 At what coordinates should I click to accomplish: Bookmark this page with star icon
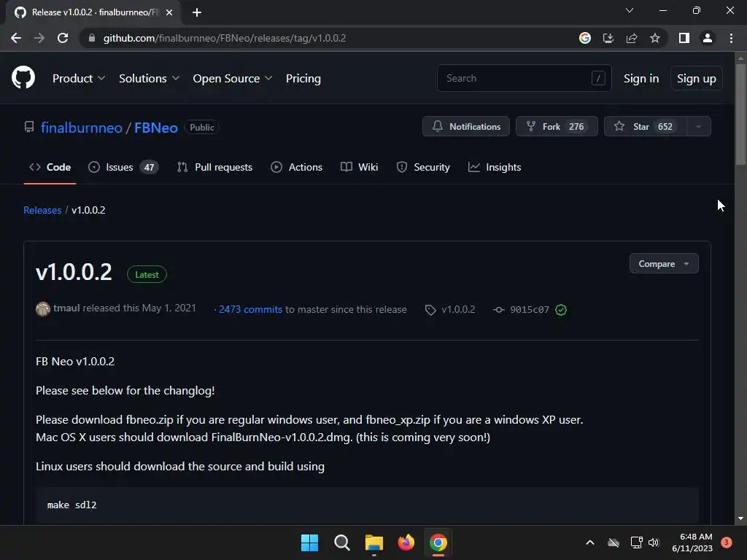tap(655, 38)
